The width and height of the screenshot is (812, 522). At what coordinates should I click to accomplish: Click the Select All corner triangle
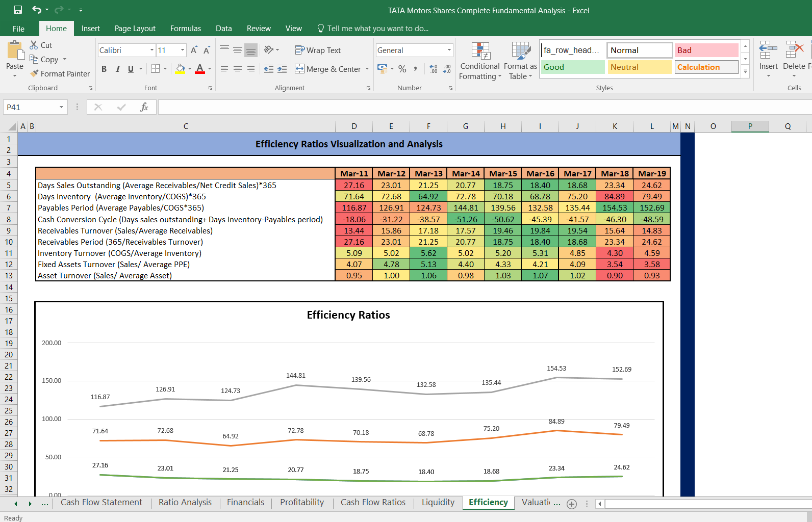(12, 127)
